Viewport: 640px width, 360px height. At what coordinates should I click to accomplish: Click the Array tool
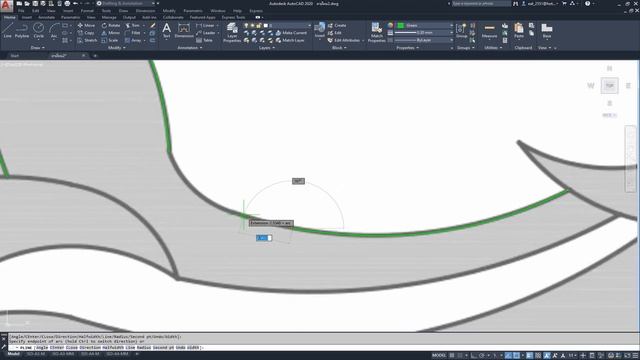pyautogui.click(x=133, y=40)
